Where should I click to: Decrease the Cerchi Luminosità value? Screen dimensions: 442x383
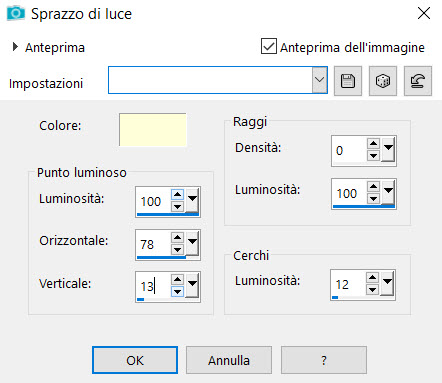[x=372, y=290]
